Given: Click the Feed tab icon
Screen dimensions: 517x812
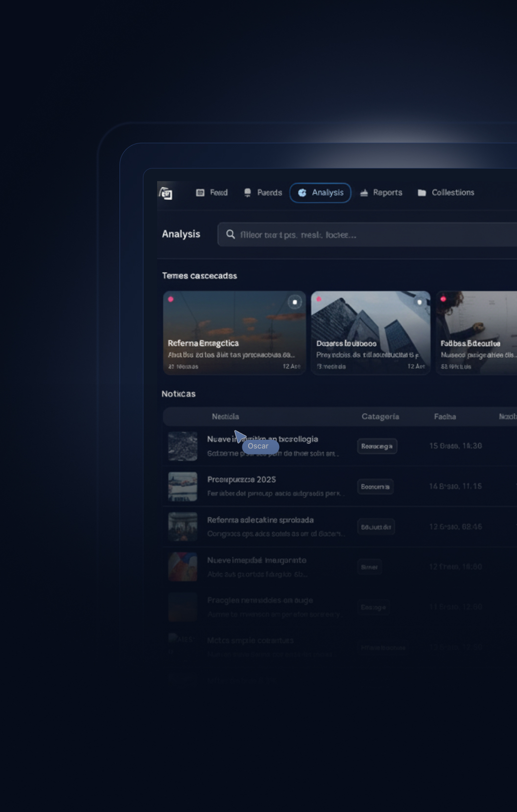Looking at the screenshot, I should pyautogui.click(x=200, y=192).
